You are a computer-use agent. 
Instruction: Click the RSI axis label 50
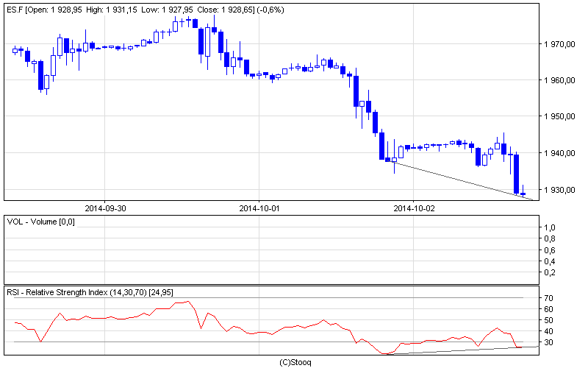point(548,320)
